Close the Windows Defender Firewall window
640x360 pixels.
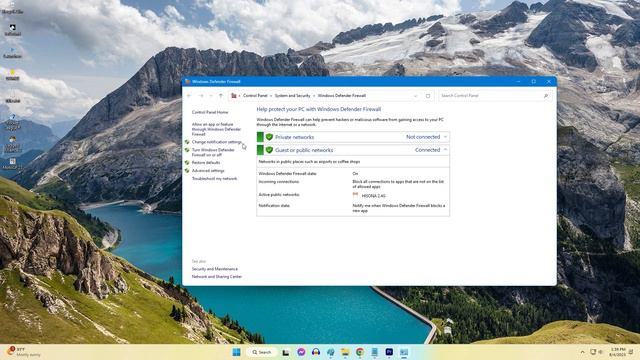tap(549, 82)
